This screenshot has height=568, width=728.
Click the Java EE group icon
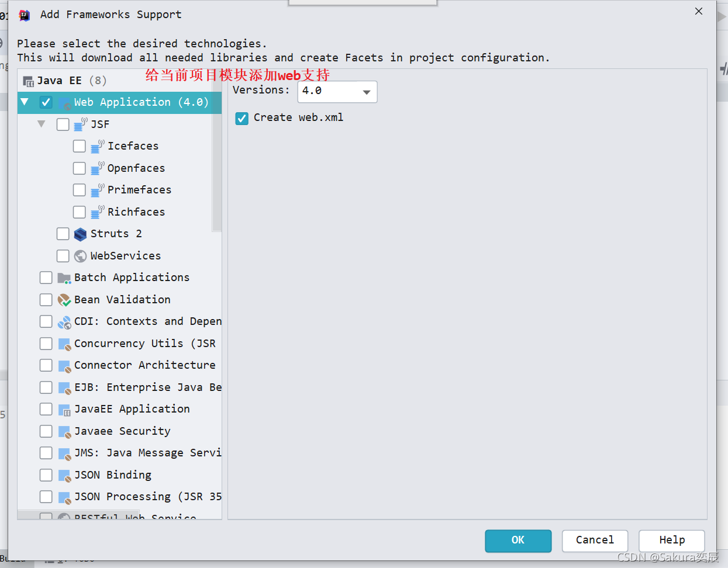point(28,81)
